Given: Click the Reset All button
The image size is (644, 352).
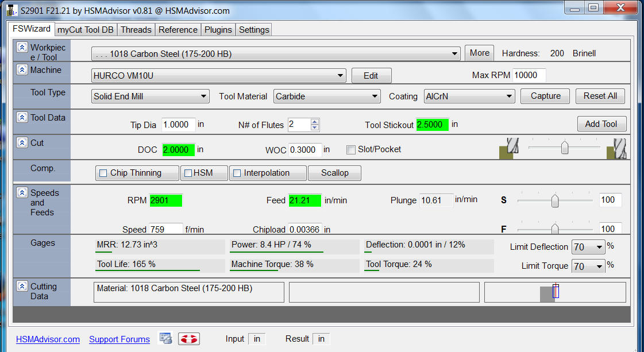Looking at the screenshot, I should click(600, 96).
